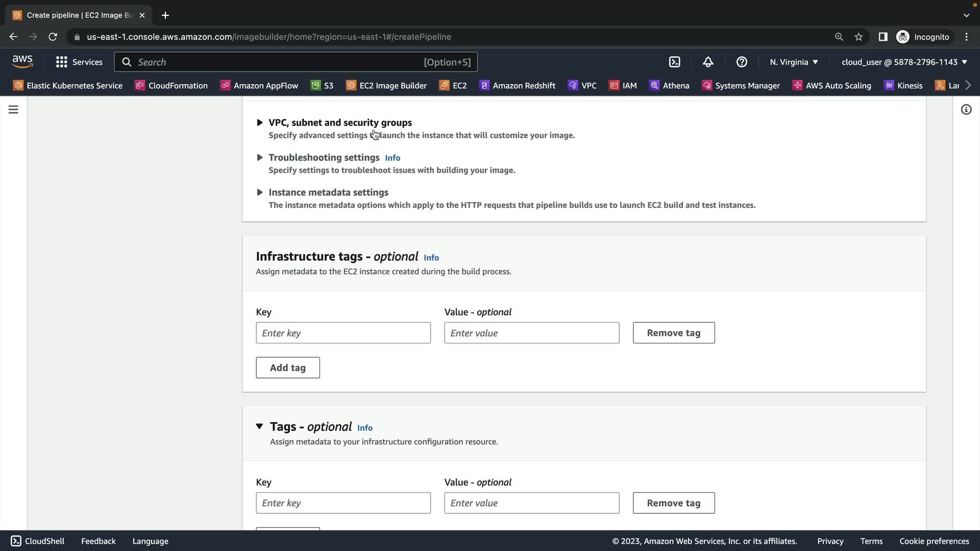The image size is (980, 551).
Task: Open the Services grid menu
Action: (x=79, y=62)
